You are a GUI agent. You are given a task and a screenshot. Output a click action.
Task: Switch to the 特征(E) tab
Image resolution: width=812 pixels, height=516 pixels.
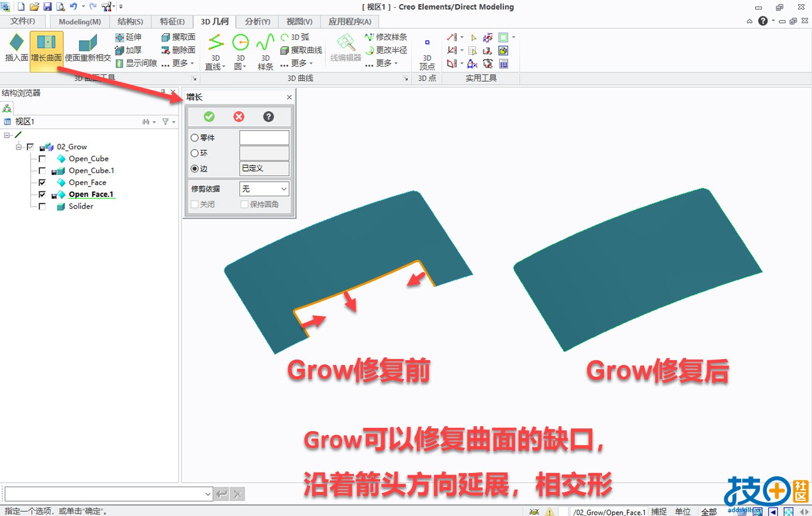tap(172, 21)
